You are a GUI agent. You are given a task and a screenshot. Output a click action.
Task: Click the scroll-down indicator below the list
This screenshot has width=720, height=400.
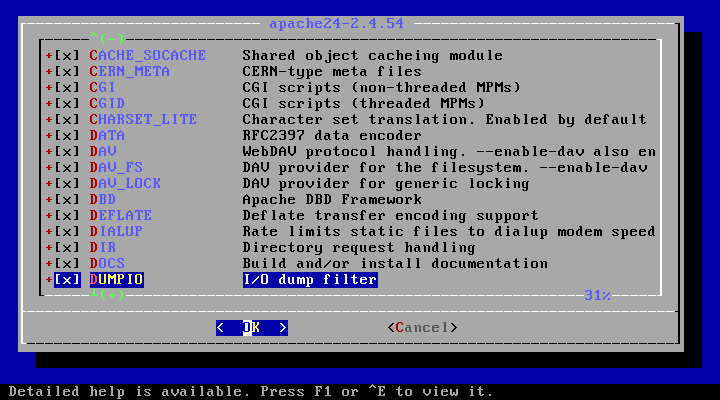(107, 294)
